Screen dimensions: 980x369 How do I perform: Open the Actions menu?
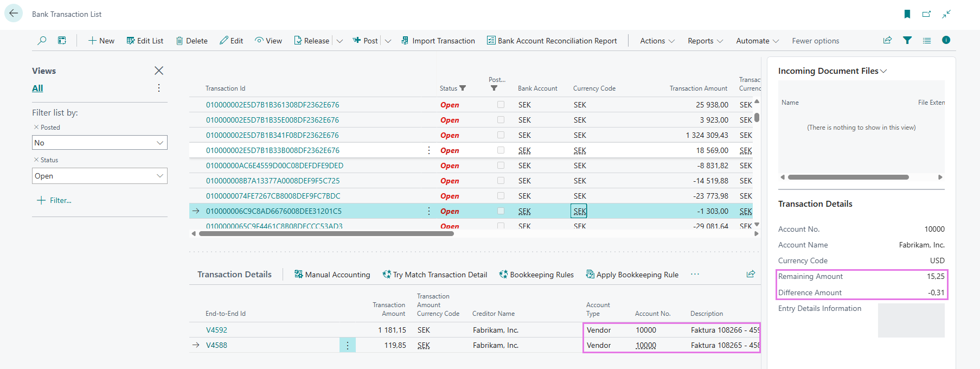[657, 41]
